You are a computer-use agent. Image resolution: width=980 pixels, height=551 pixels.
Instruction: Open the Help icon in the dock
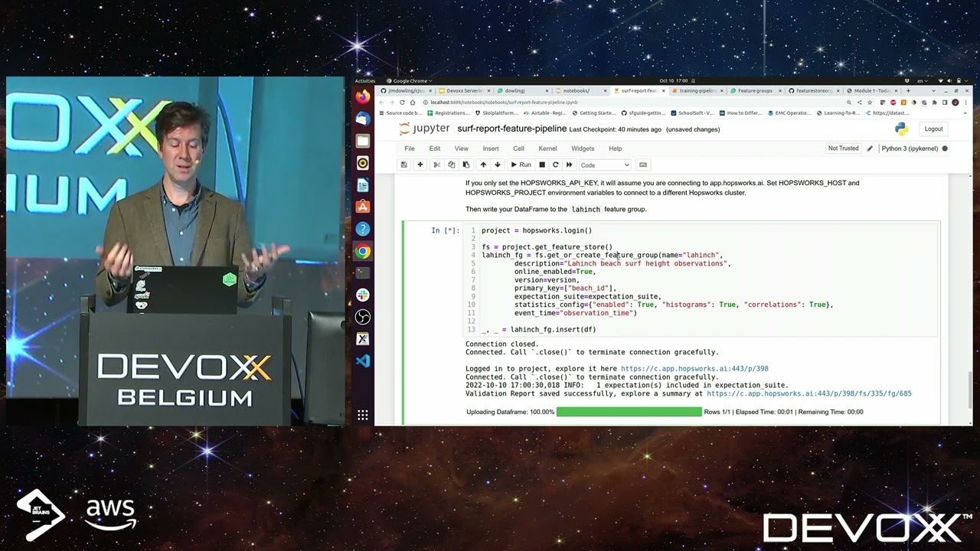(363, 229)
